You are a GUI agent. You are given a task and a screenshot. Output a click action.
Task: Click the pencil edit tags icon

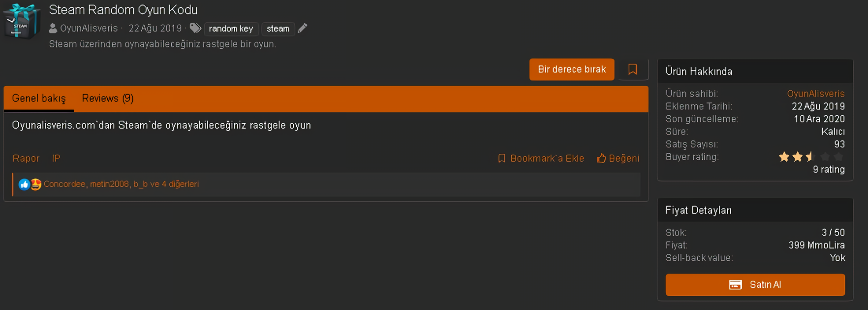click(x=303, y=28)
